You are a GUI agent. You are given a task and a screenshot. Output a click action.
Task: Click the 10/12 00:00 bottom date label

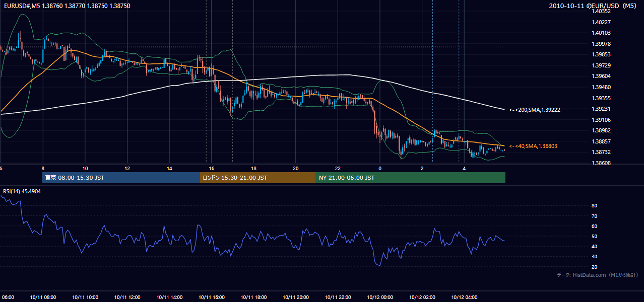[380, 297]
